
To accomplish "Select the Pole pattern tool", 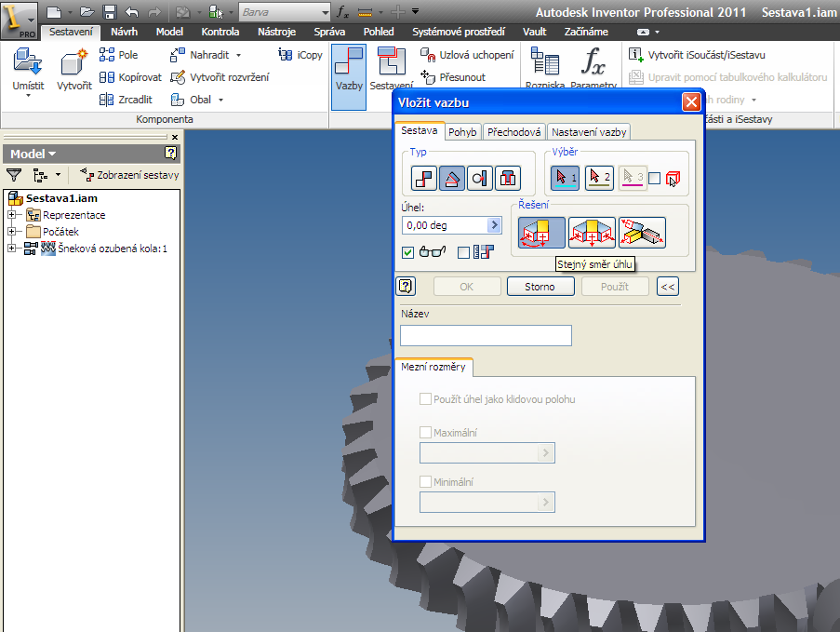I will coord(118,55).
